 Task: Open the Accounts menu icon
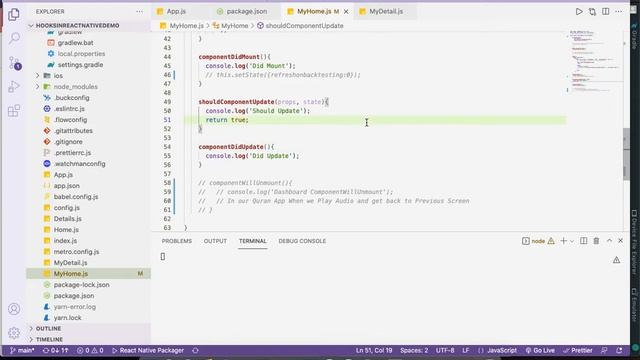[x=14, y=309]
